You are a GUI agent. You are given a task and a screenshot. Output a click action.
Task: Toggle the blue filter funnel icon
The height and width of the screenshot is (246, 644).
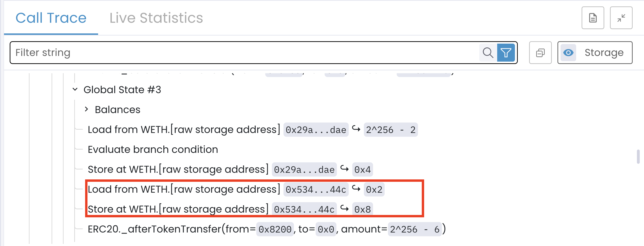point(506,53)
